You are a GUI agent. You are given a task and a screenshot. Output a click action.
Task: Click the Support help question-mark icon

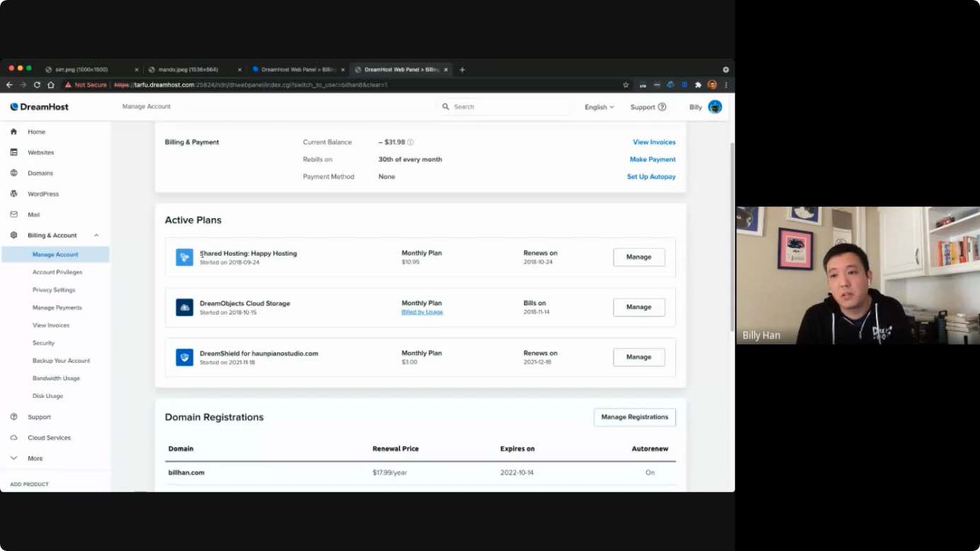click(662, 107)
